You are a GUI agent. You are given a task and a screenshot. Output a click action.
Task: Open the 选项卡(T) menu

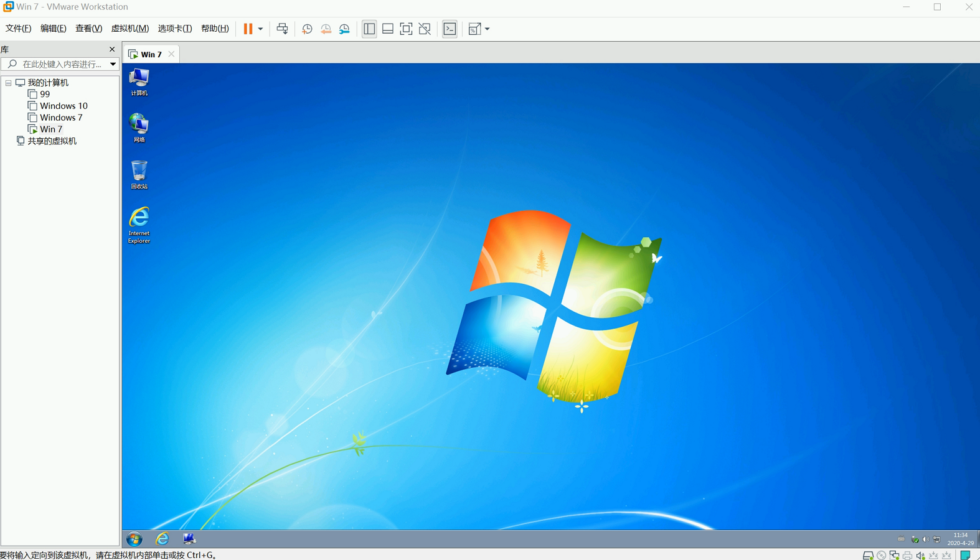click(174, 29)
